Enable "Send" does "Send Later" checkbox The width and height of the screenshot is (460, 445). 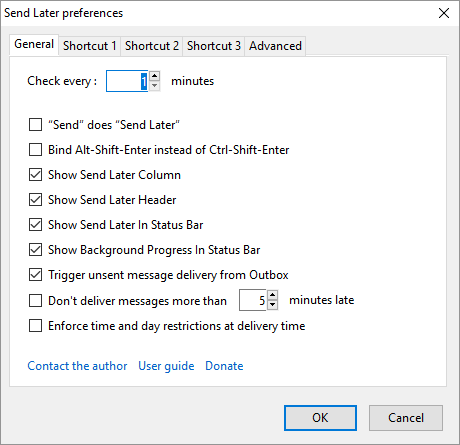[35, 125]
